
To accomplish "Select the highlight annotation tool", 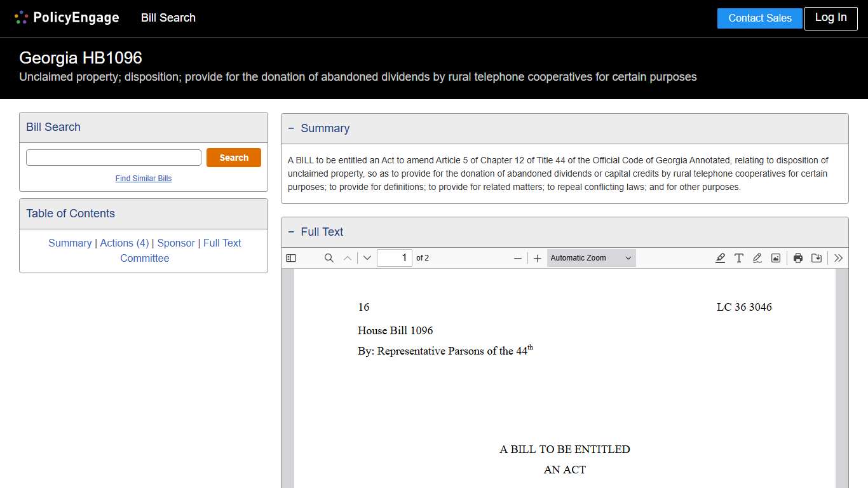I will [x=720, y=258].
